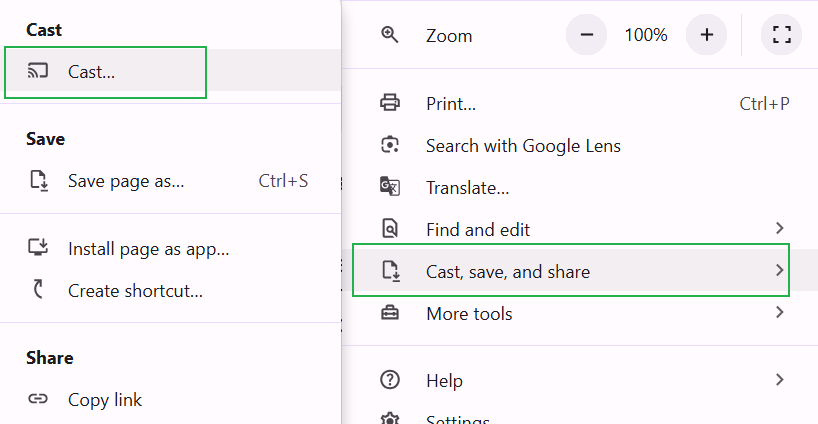Screen dimensions: 818x424
Task: Expand the More tools submenu arrow
Action: (x=779, y=313)
